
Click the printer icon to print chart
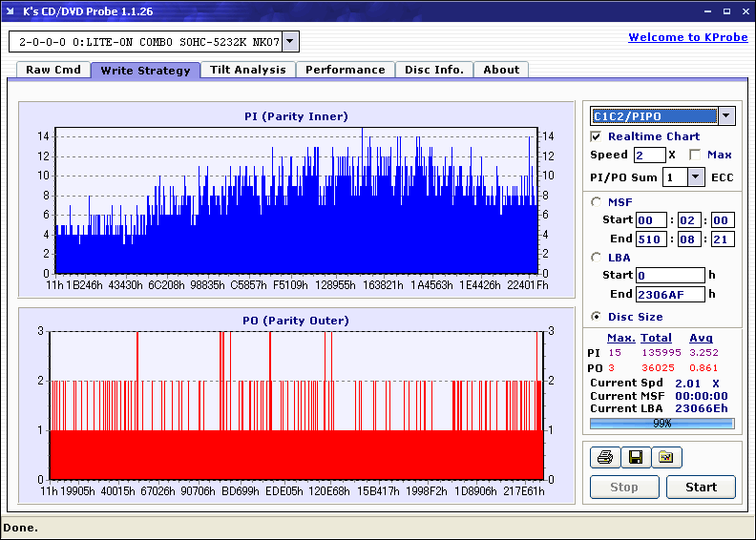(605, 458)
